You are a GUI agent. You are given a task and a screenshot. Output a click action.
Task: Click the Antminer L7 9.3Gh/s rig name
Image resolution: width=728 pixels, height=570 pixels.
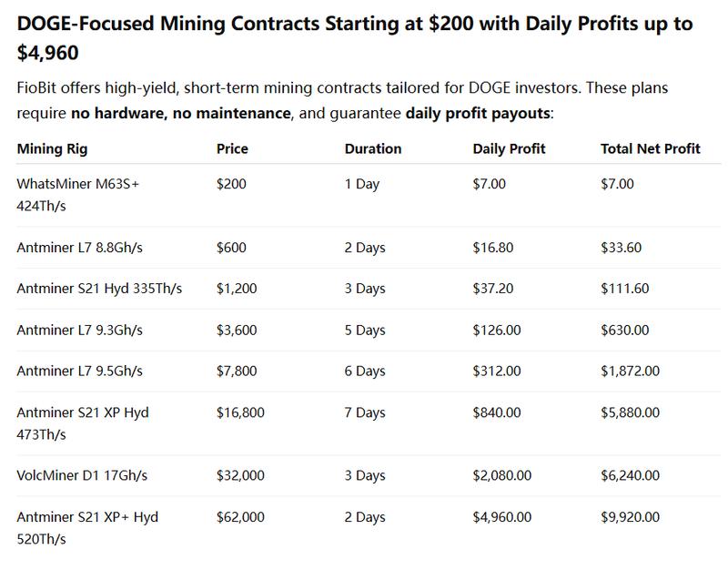click(x=81, y=329)
